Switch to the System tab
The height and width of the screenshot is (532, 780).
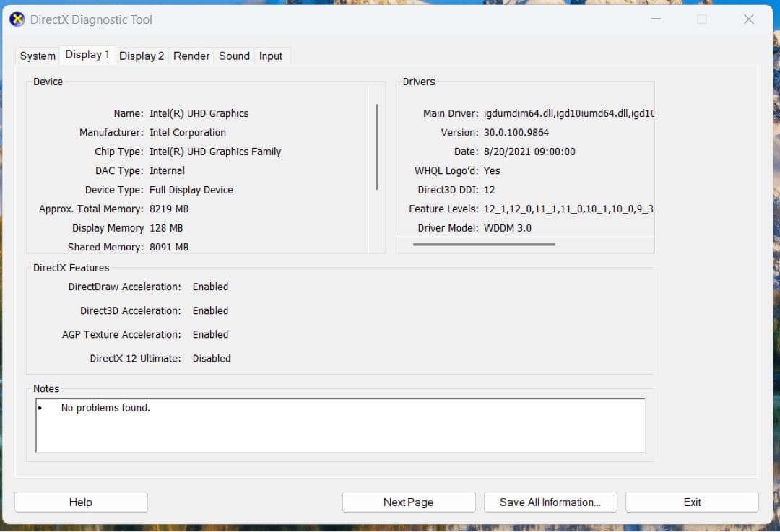pos(37,56)
